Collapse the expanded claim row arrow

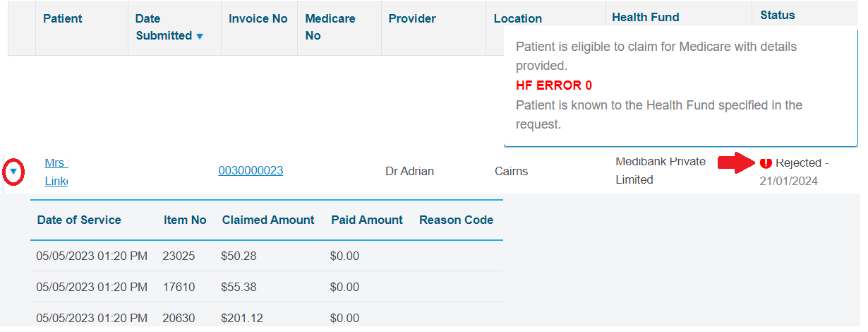click(x=13, y=172)
